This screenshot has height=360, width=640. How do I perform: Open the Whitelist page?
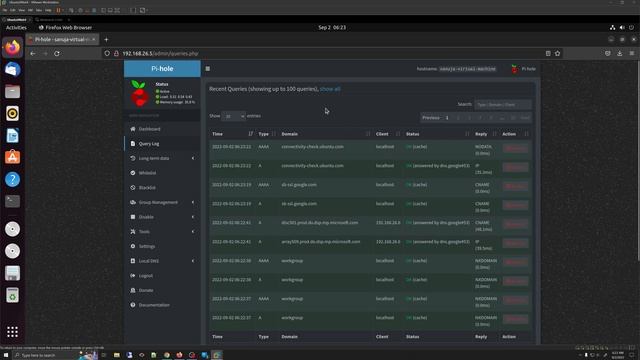pyautogui.click(x=147, y=173)
